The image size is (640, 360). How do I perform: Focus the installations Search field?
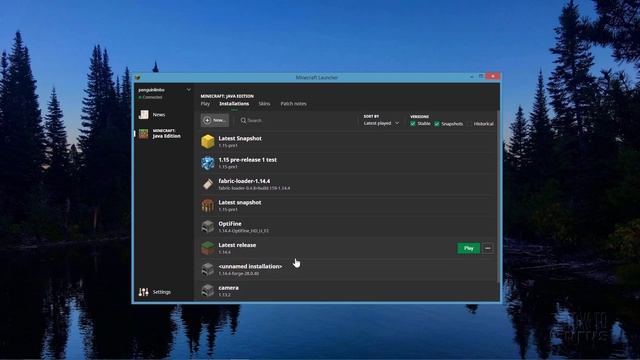(296, 120)
